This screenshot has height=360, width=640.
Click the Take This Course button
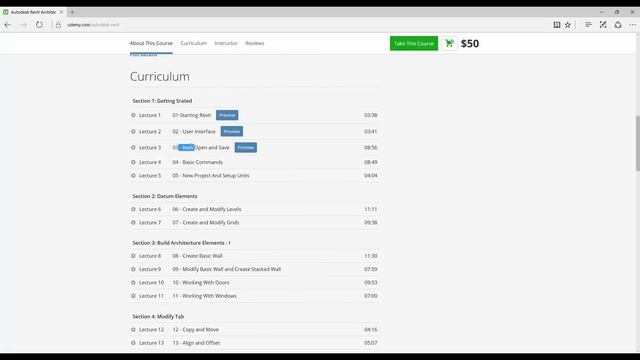click(414, 43)
